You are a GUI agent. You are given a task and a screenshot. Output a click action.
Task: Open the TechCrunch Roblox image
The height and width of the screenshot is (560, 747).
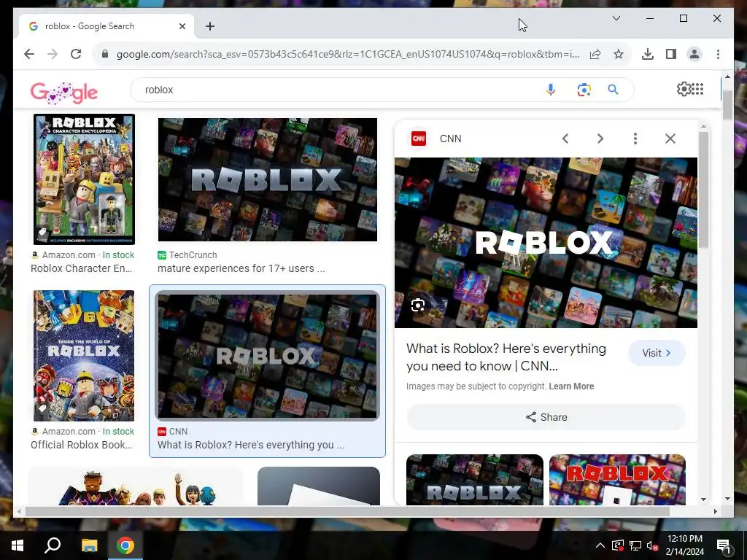pyautogui.click(x=268, y=179)
